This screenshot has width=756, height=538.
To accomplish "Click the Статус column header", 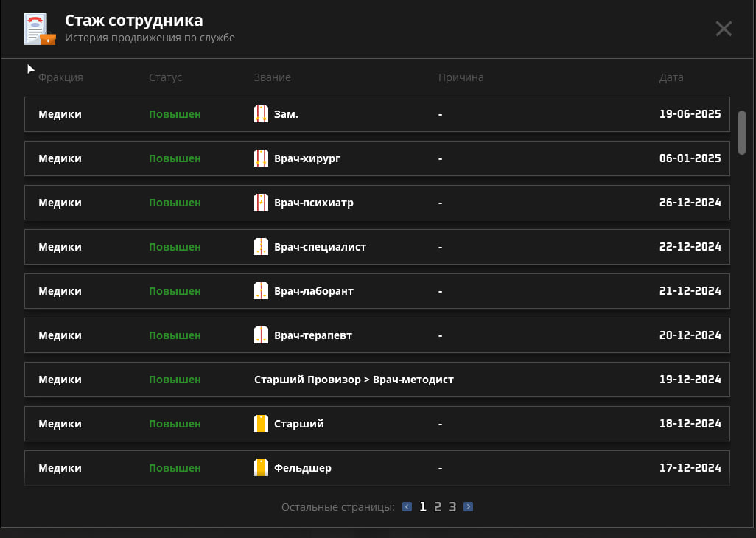I will 165,77.
